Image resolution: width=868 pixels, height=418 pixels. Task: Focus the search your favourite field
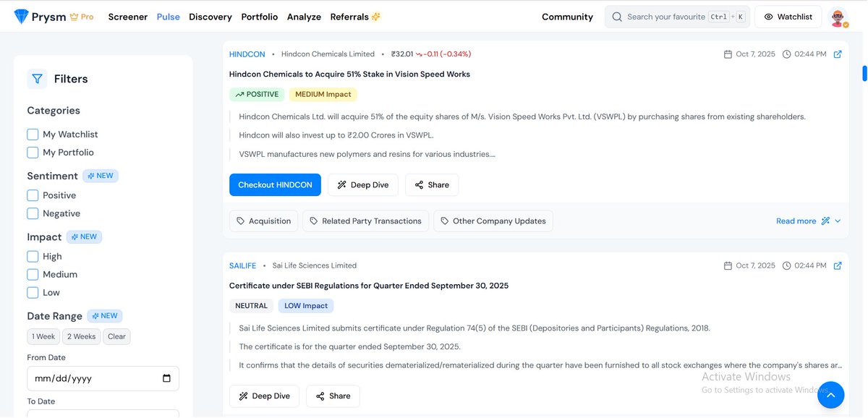[676, 17]
